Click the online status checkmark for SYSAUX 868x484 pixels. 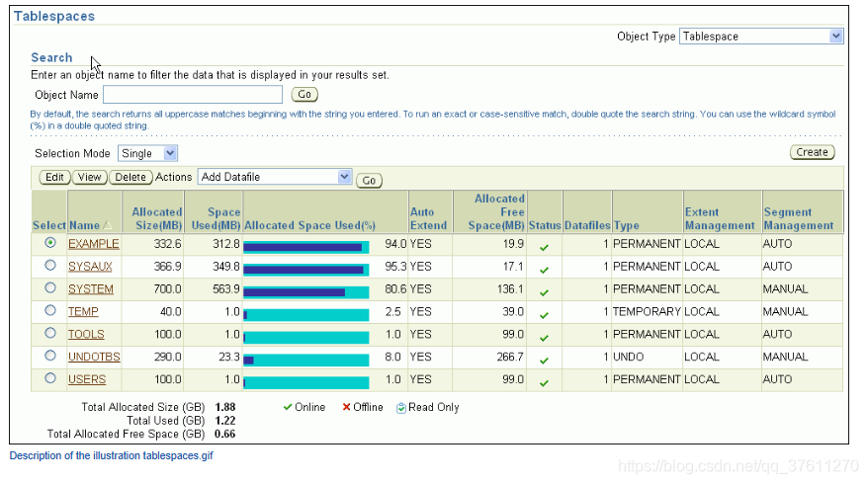(544, 270)
